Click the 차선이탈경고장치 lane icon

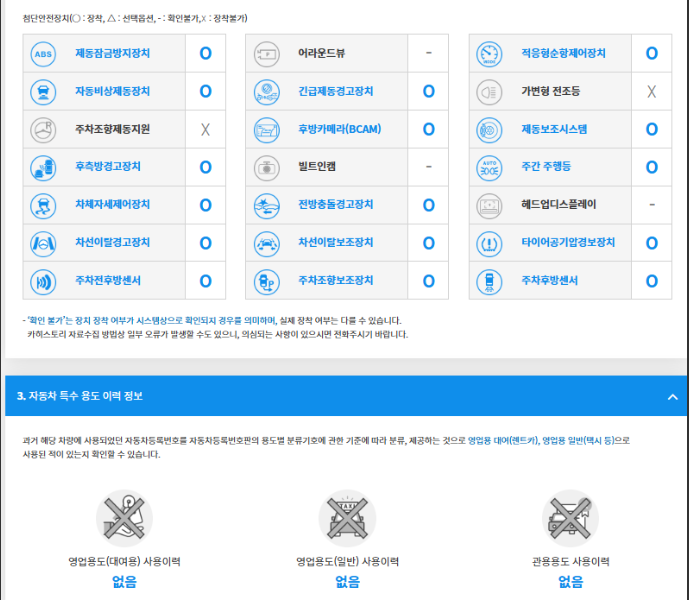[43, 243]
